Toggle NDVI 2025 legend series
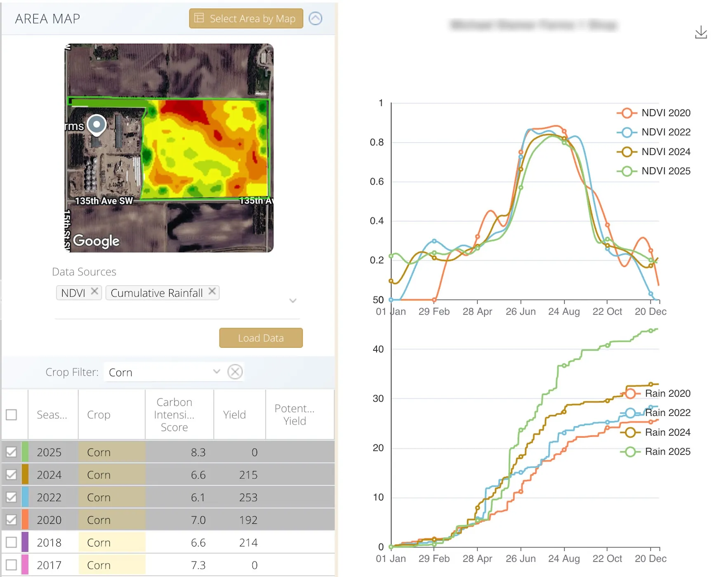The height and width of the screenshot is (577, 728). (x=654, y=171)
